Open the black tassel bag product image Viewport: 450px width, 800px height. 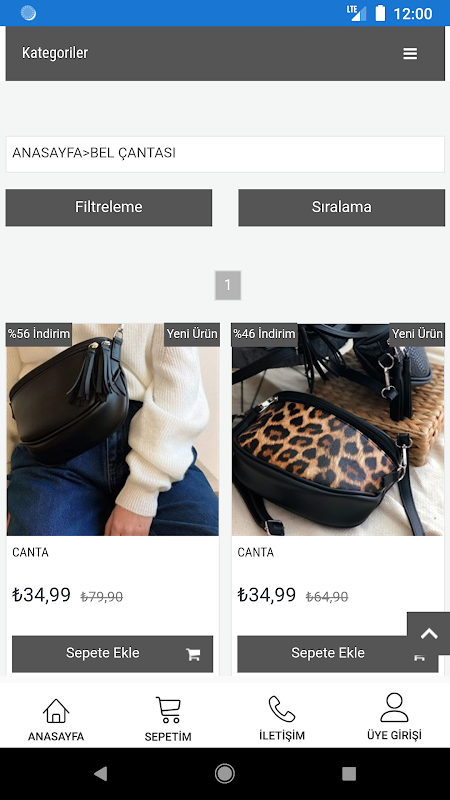click(x=113, y=430)
